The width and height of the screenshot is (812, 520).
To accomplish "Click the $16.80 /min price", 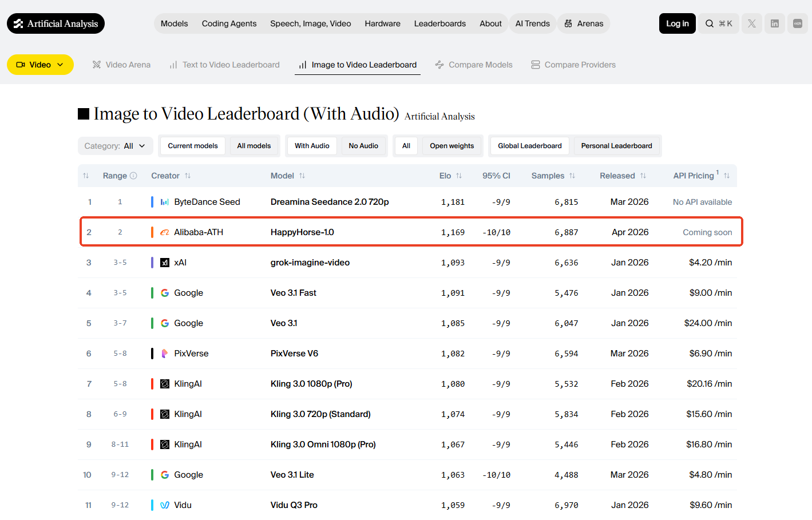I will (710, 444).
